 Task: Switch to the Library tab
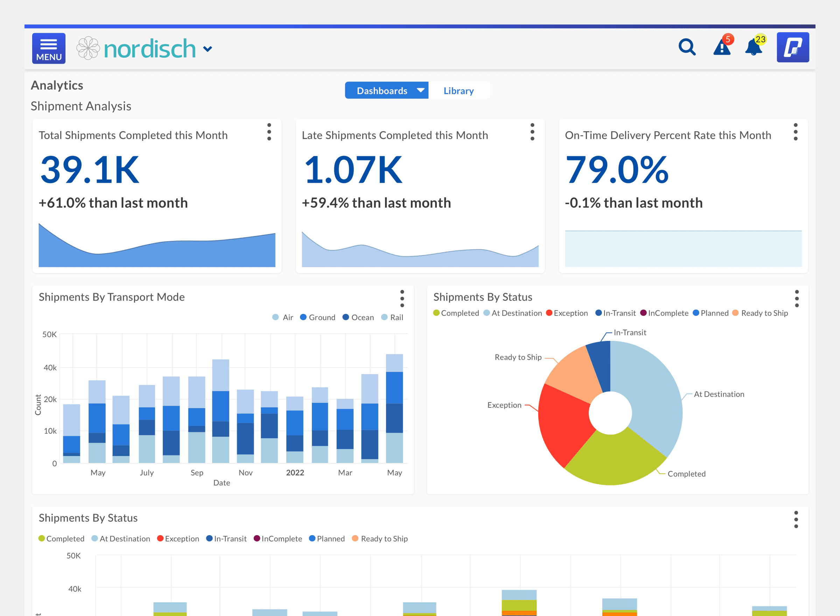tap(459, 90)
